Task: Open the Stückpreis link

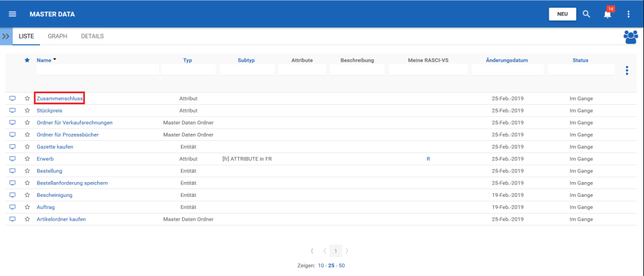Action: click(50, 110)
